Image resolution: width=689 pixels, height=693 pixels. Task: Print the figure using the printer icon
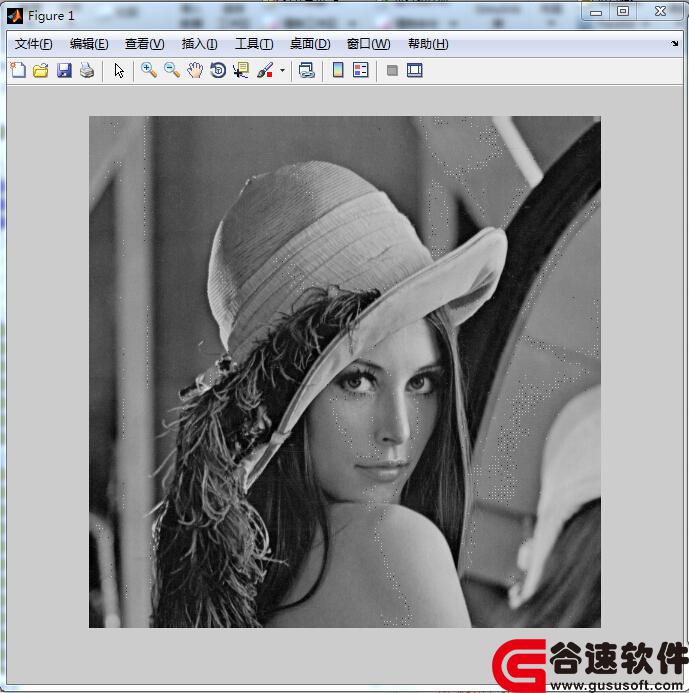point(87,70)
